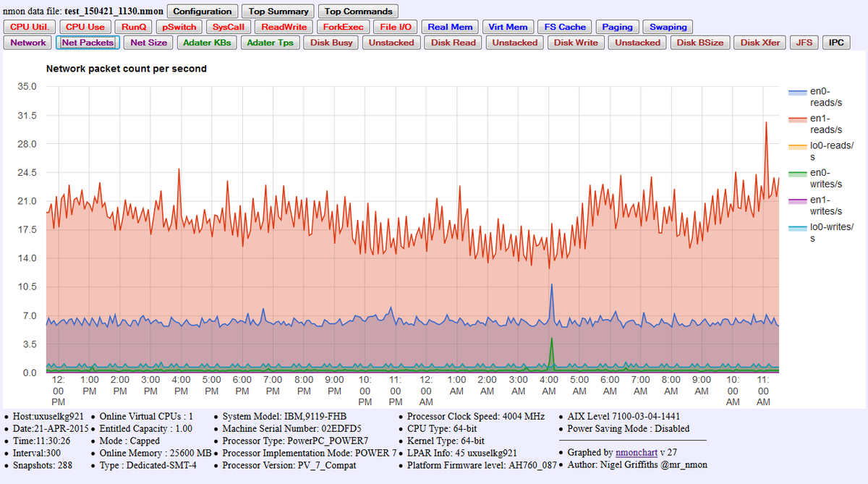Click the nmon data file name text
The width and height of the screenshot is (868, 484).
(83, 12)
